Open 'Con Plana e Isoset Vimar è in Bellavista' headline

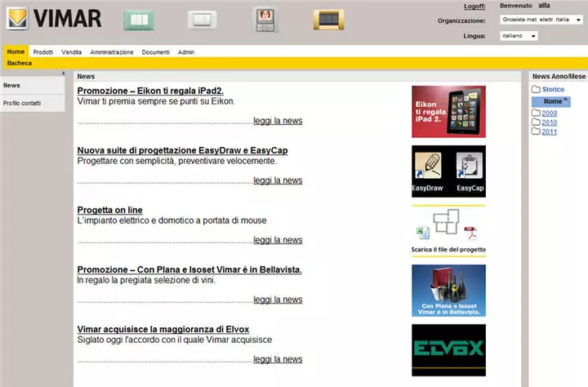pos(189,269)
